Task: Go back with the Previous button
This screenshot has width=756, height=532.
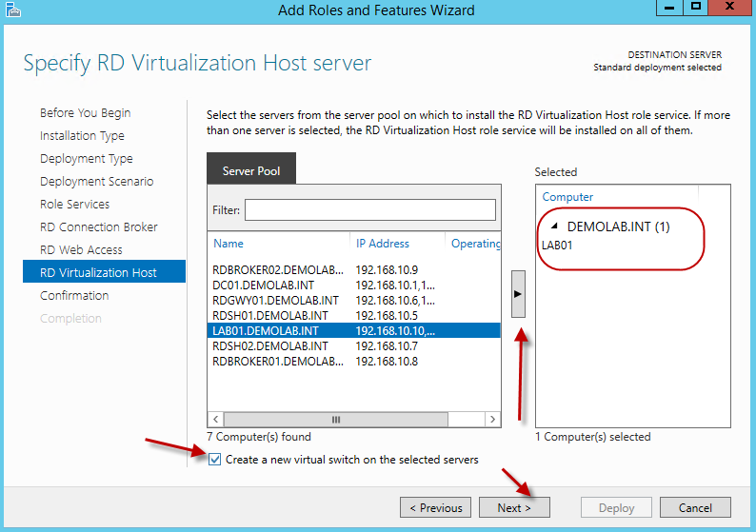Action: tap(435, 507)
